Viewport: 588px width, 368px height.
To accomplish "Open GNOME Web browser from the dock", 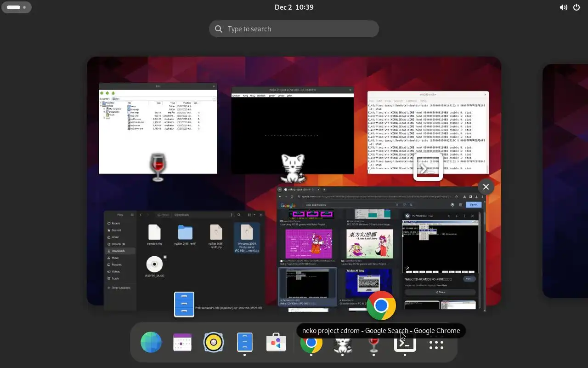I will 151,342.
